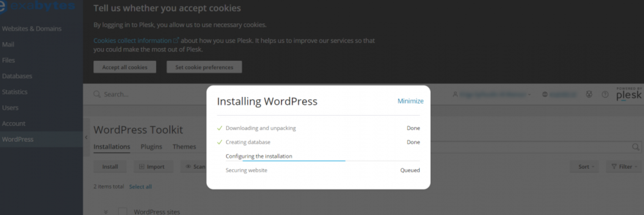Screen dimensions: 644x215
Task: Open Account in the sidebar
Action: [14, 124]
